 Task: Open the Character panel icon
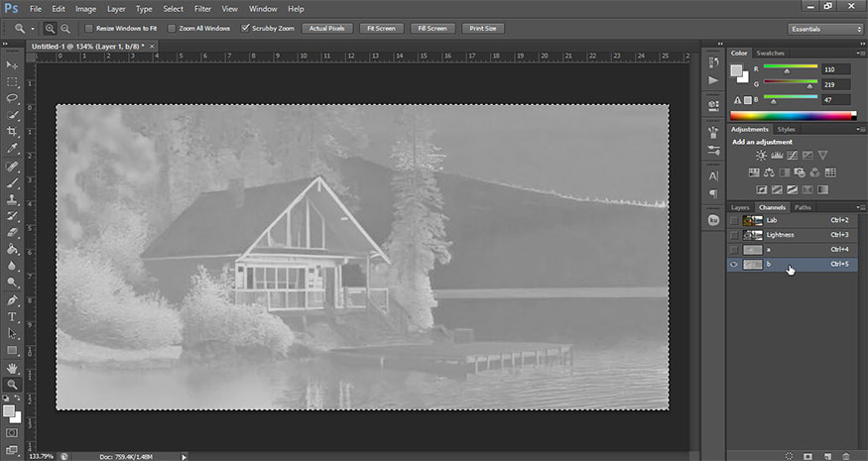pyautogui.click(x=713, y=175)
